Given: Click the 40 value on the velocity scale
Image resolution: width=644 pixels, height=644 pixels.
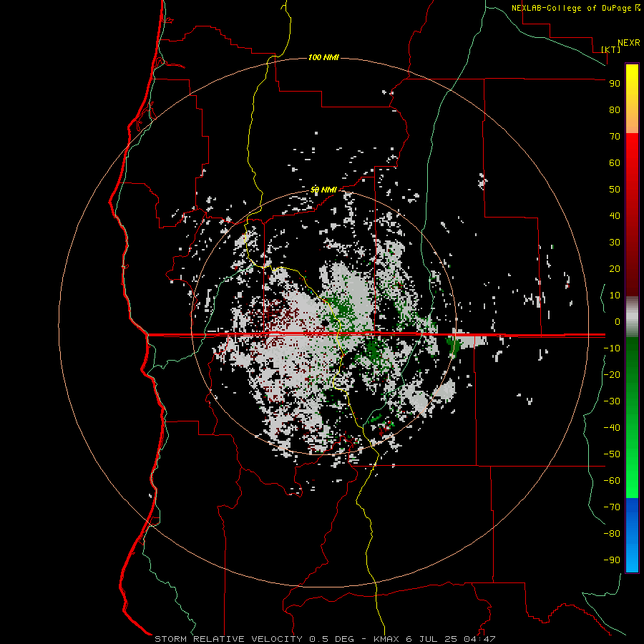Looking at the screenshot, I should point(615,215).
